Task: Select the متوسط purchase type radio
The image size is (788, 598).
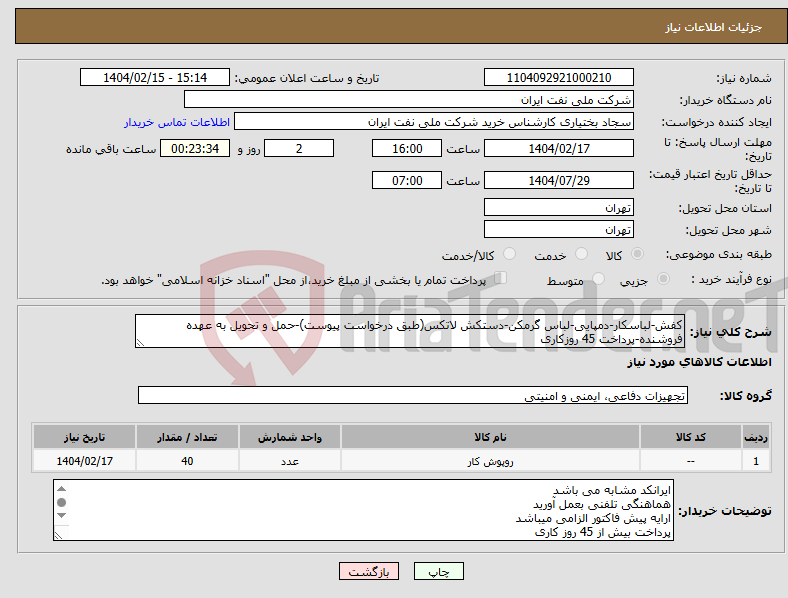Action: 599,278
